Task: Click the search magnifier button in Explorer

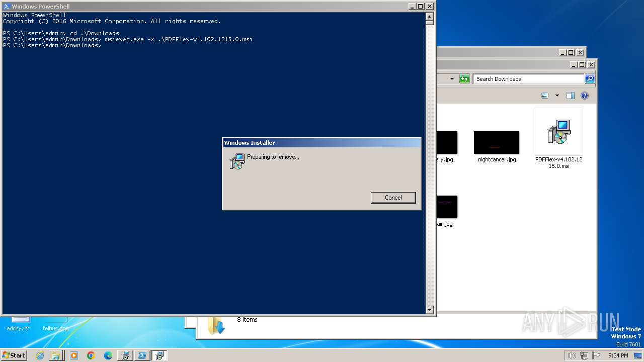Action: click(590, 79)
